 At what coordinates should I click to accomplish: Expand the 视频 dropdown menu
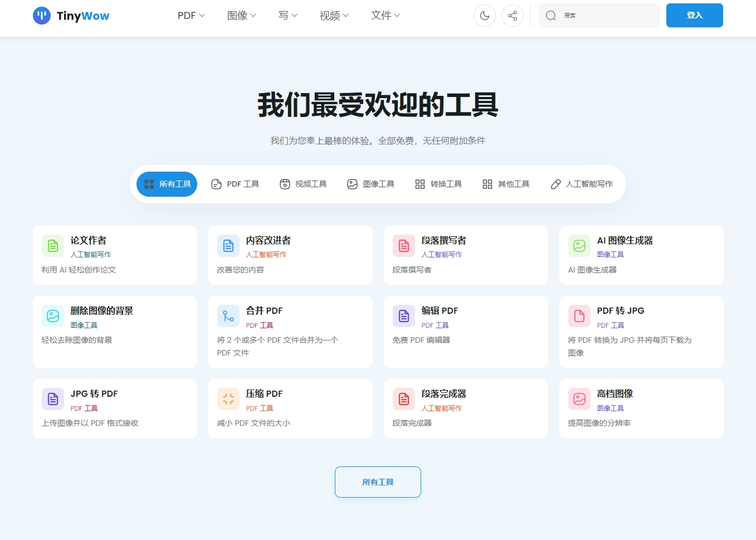[334, 16]
